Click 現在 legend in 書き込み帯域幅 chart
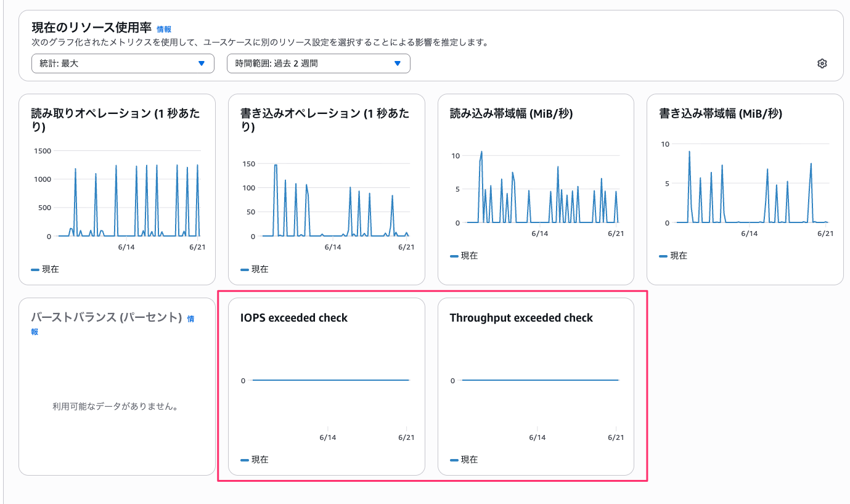Viewport: 850px width, 504px height. [x=673, y=256]
